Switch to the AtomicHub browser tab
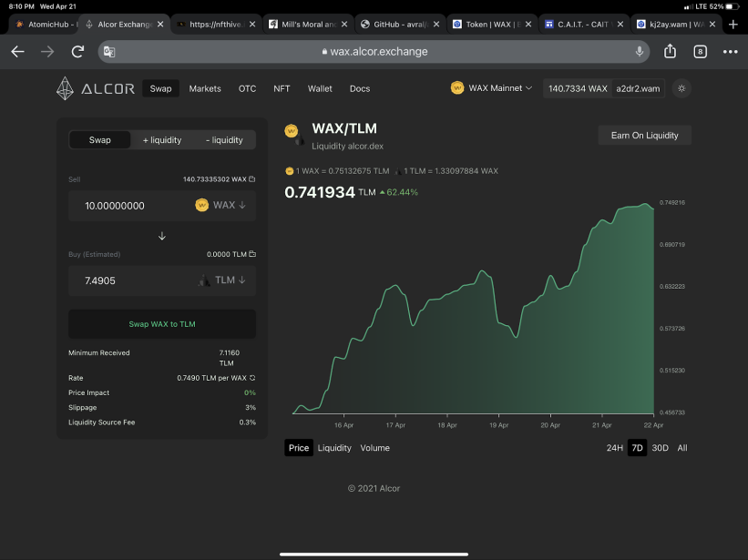This screenshot has height=560, width=748. pos(46,25)
